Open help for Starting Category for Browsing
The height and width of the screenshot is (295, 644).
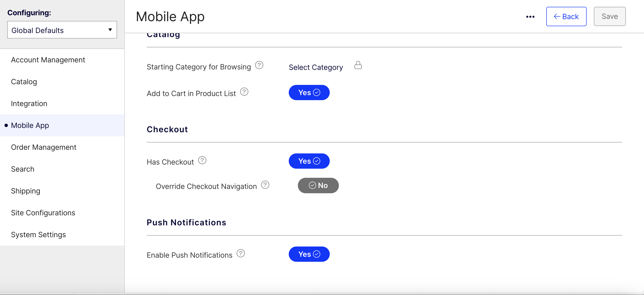point(259,65)
